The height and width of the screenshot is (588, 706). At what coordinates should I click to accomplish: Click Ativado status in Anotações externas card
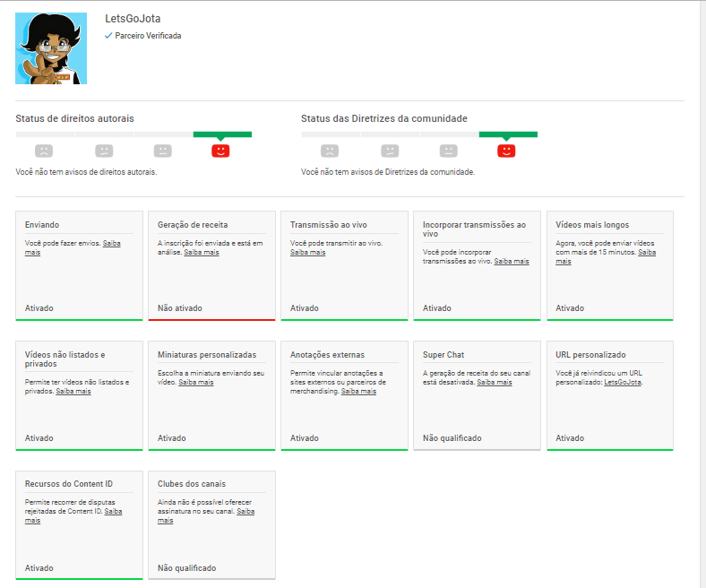[305, 438]
